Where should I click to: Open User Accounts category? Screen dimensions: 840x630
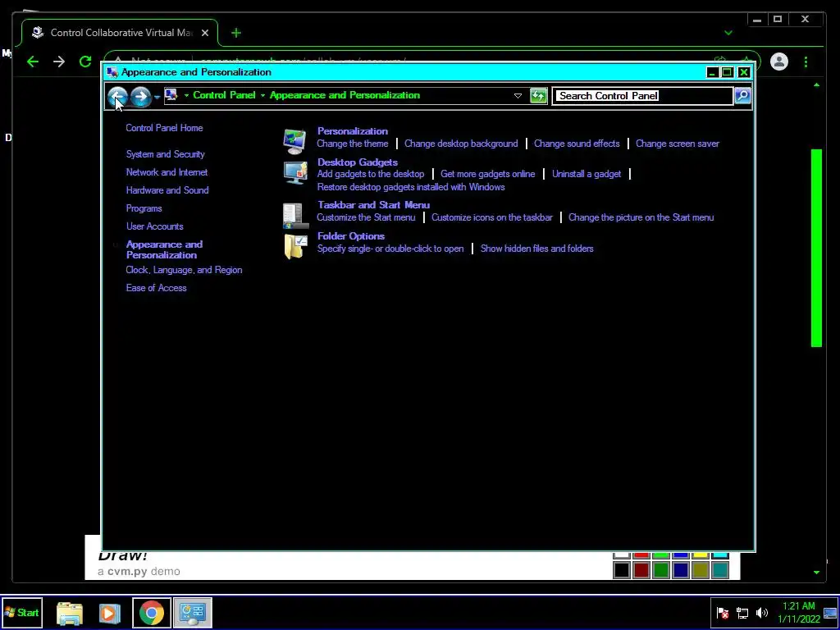click(x=154, y=226)
